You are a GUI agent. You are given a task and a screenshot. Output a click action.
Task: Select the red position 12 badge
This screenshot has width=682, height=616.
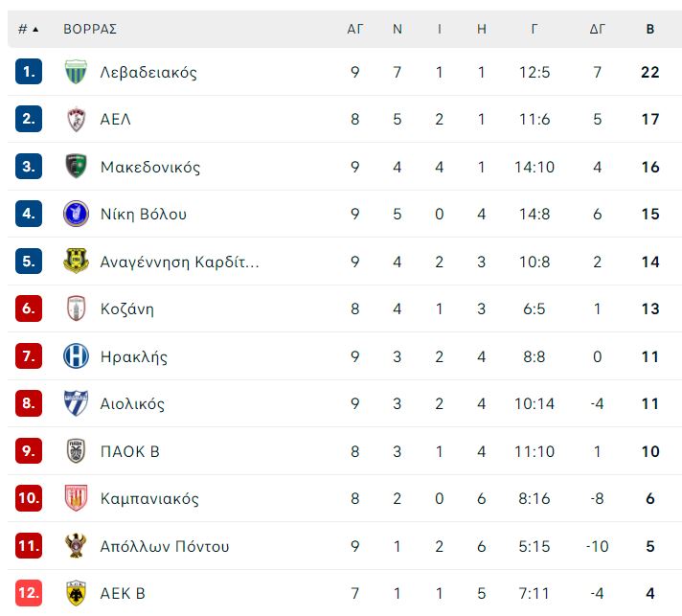[x=29, y=593]
